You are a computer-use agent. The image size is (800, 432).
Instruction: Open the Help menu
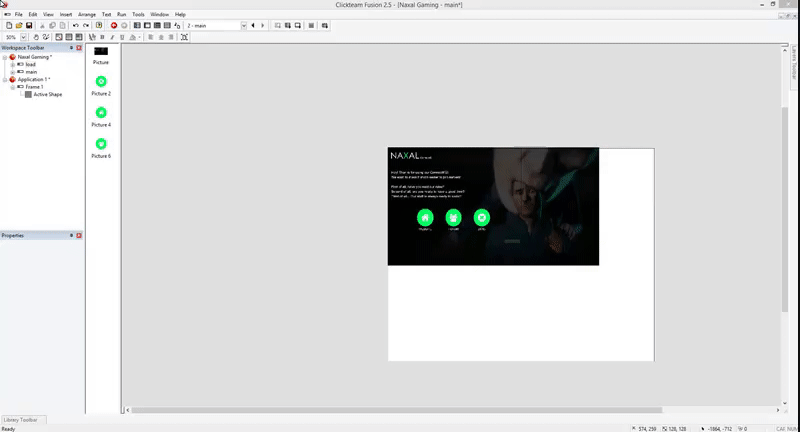point(180,14)
